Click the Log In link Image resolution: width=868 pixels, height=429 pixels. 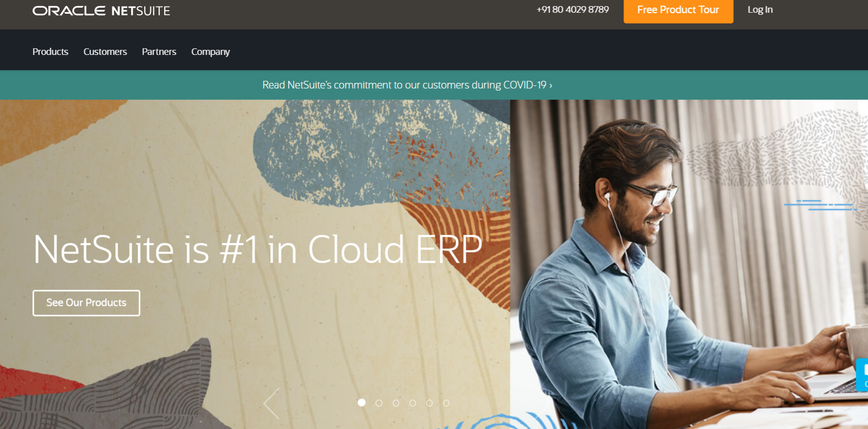pyautogui.click(x=760, y=10)
